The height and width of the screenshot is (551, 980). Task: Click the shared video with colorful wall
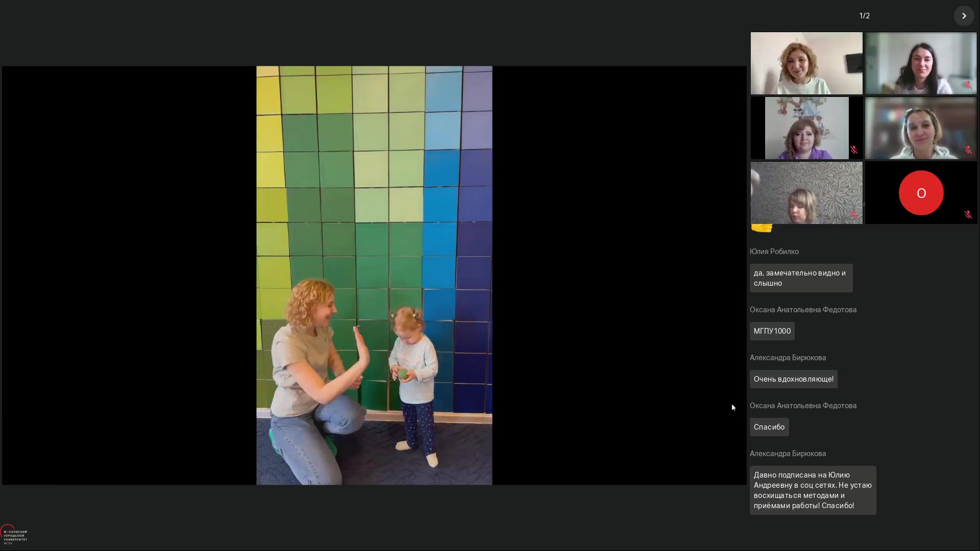coord(374,275)
